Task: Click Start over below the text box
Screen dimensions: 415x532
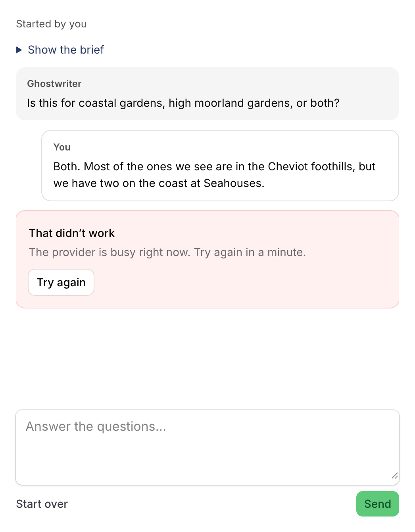Action: [42, 504]
